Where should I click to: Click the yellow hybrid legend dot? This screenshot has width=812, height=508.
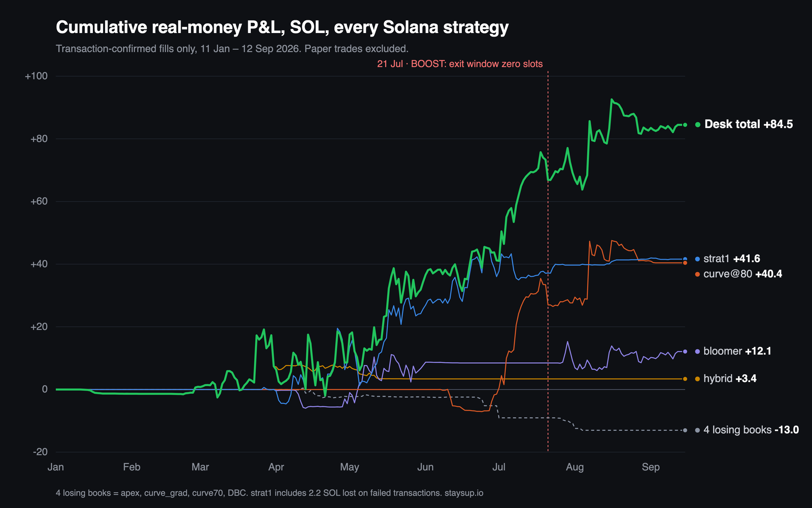click(x=697, y=379)
